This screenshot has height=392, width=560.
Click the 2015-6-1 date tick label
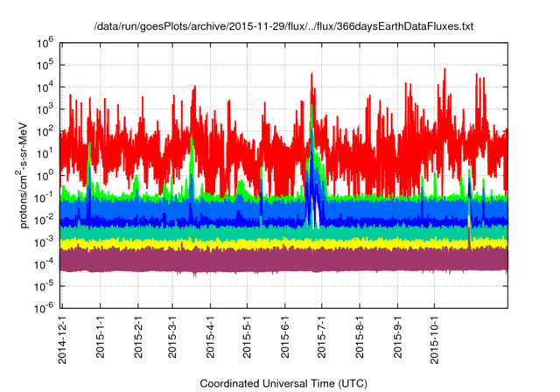click(x=285, y=337)
